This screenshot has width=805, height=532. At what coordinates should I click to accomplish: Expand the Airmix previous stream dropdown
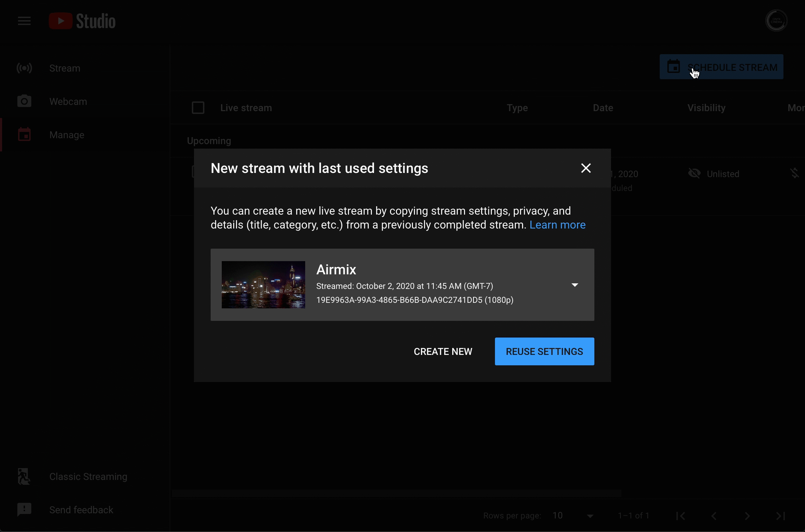point(575,285)
